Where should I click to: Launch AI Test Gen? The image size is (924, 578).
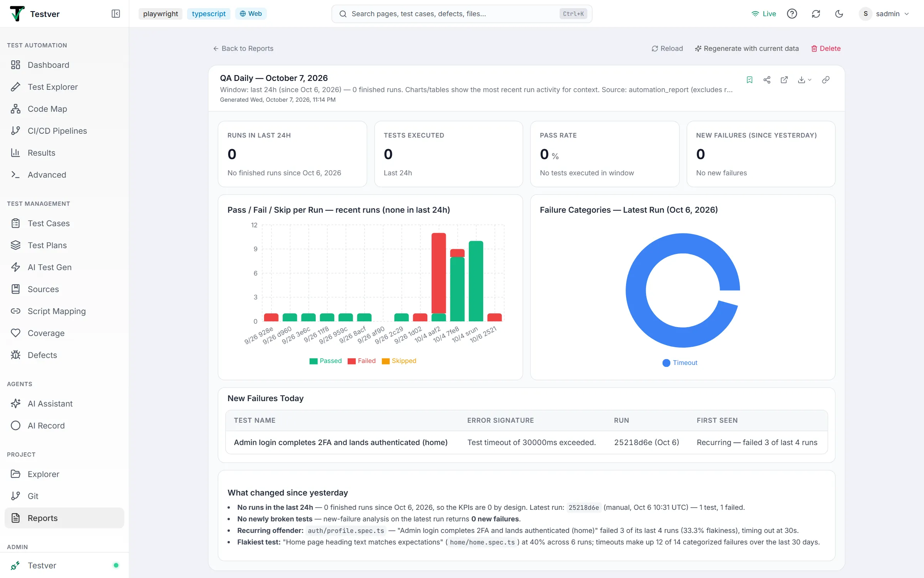pyautogui.click(x=64, y=267)
